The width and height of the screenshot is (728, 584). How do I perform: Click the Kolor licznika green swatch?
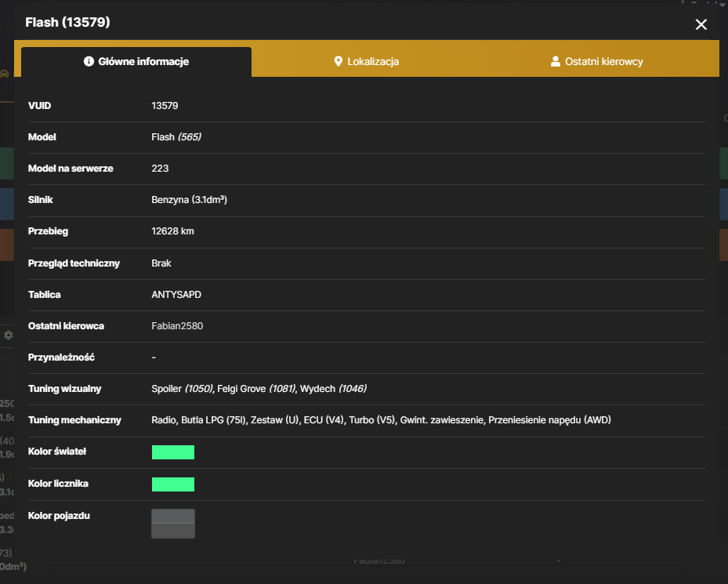tap(173, 484)
